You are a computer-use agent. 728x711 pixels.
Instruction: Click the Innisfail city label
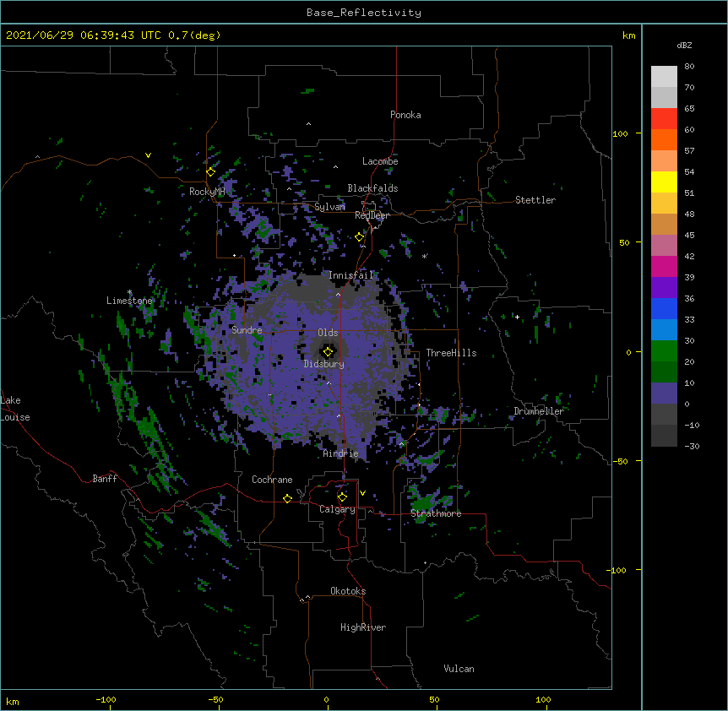(351, 275)
